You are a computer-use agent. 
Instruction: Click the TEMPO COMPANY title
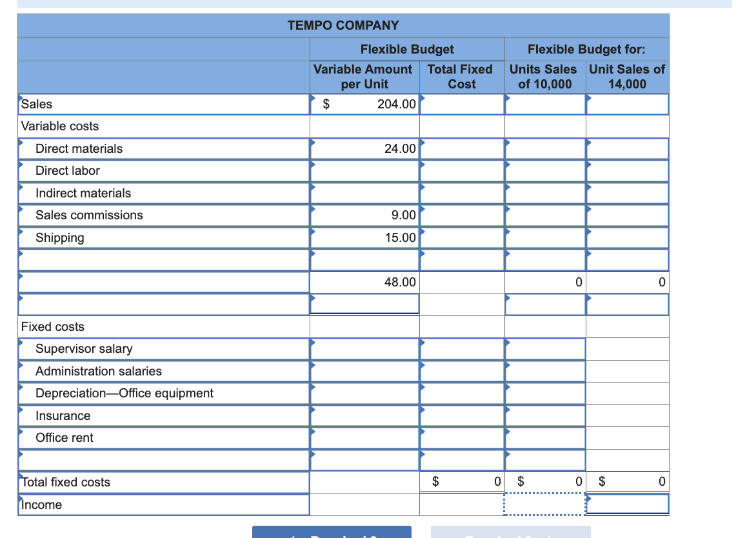tap(343, 26)
